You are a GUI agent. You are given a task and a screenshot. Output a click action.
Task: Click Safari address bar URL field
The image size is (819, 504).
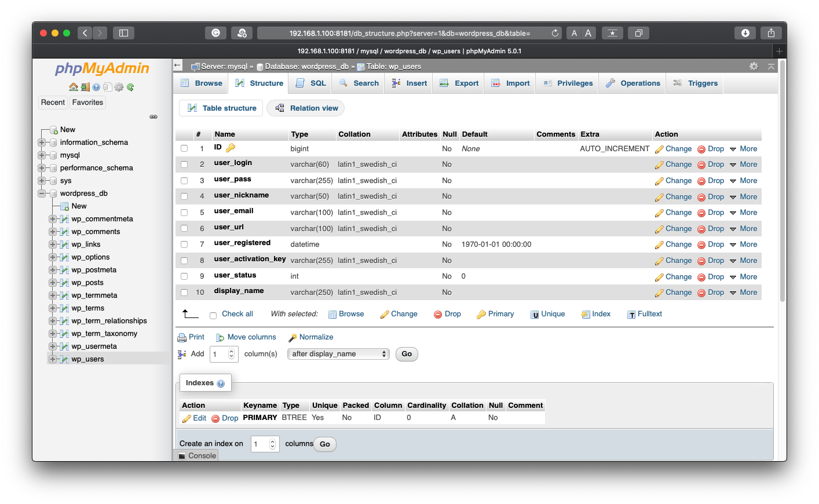pyautogui.click(x=410, y=33)
